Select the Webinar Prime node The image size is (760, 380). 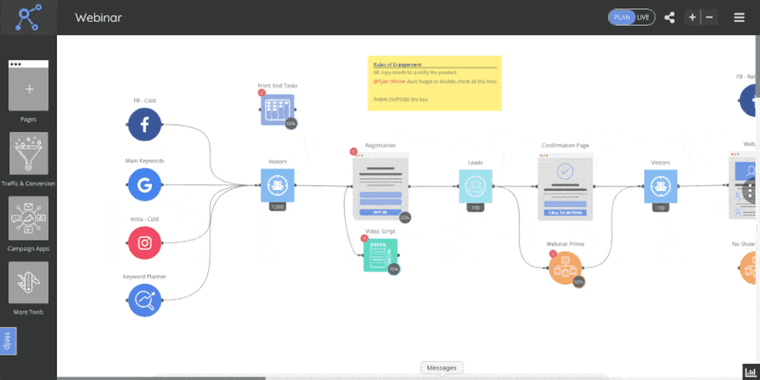pyautogui.click(x=565, y=268)
